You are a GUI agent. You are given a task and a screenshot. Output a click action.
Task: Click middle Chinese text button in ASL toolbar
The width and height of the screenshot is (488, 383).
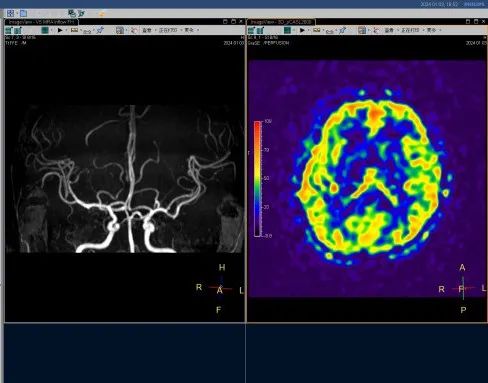click(411, 30)
